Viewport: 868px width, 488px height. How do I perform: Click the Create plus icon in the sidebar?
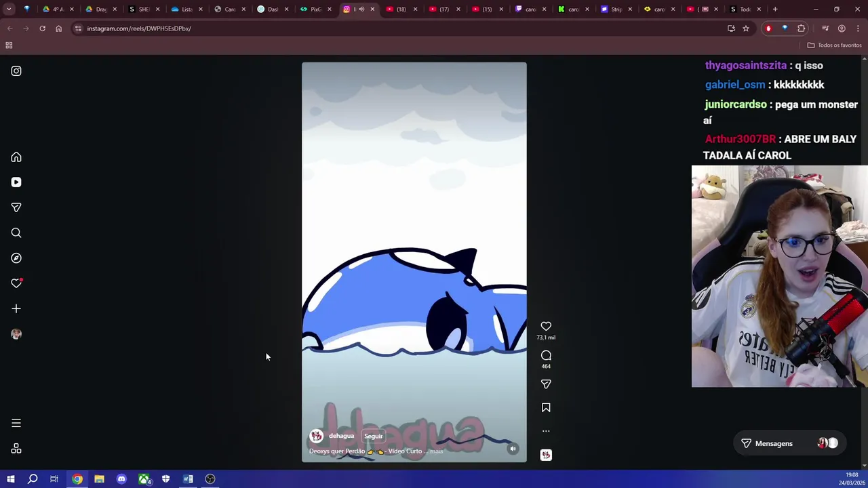point(16,309)
